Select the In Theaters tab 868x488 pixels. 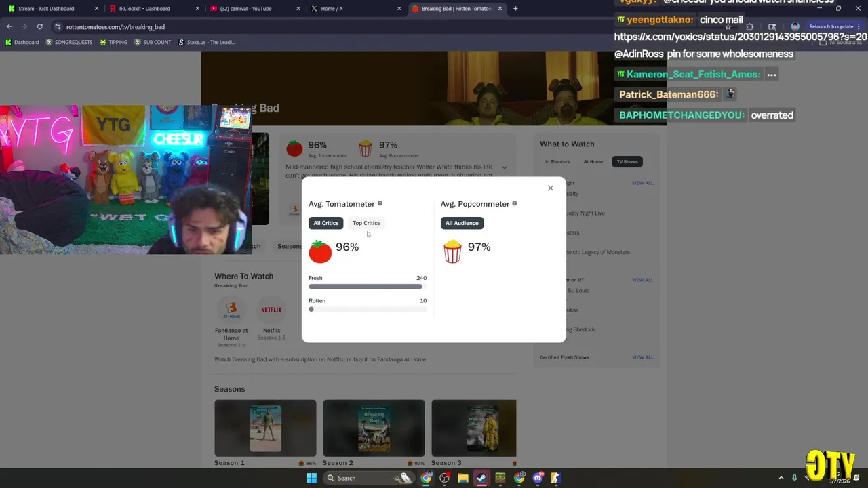coord(557,161)
